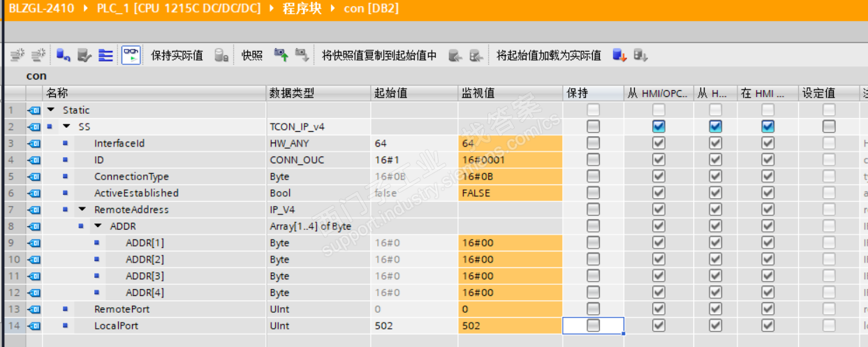Toggle the 保持 checkbox for SS row
Image resolution: width=868 pixels, height=347 pixels.
[593, 126]
